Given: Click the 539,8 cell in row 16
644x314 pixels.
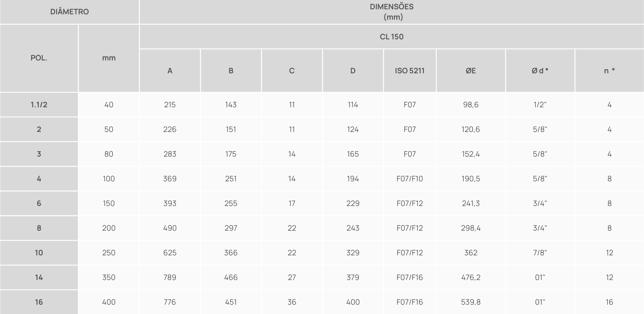Looking at the screenshot, I should [x=471, y=302].
